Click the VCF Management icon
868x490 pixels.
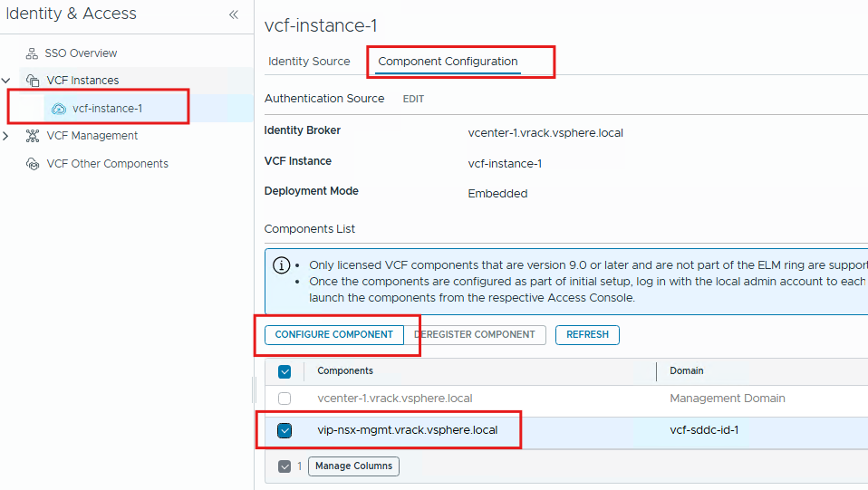click(33, 136)
